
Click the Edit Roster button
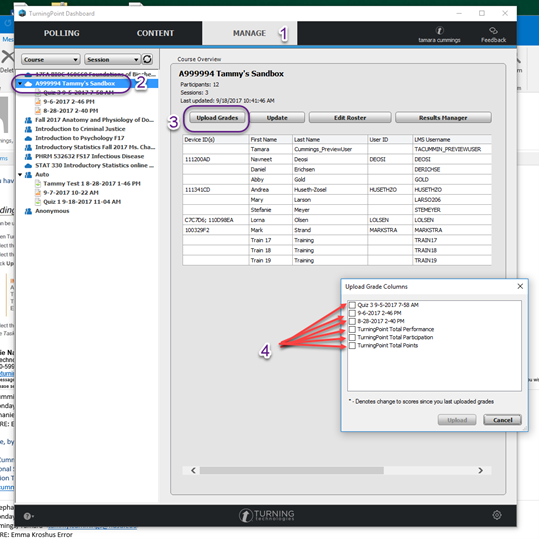click(350, 118)
